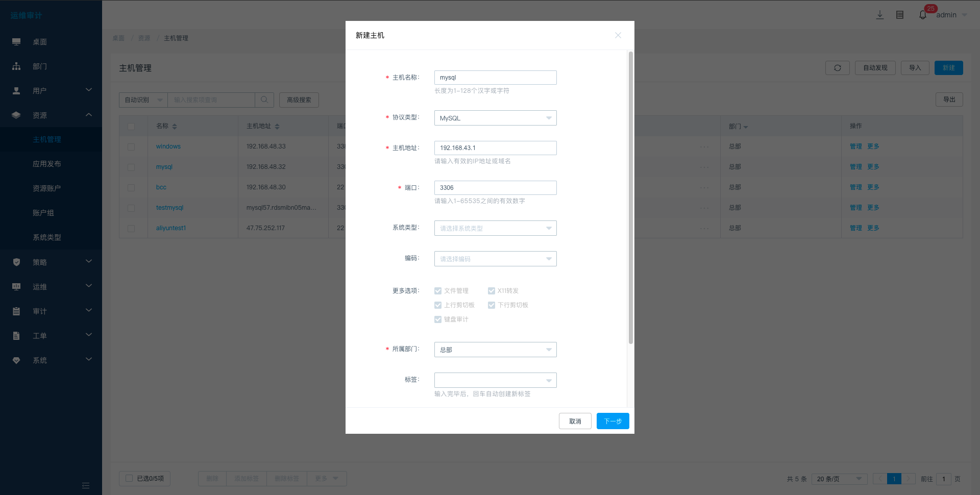Open the notification bell with 25 badge

point(923,15)
